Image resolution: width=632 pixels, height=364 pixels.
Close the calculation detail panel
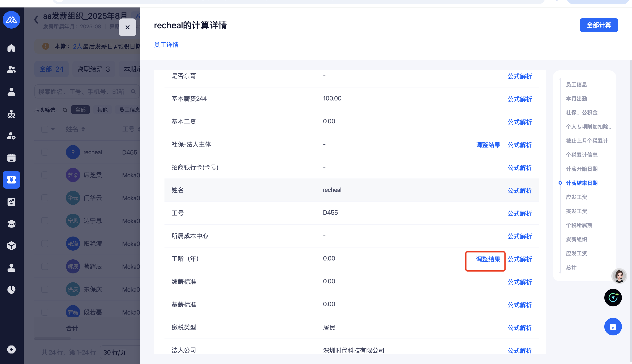pyautogui.click(x=127, y=27)
